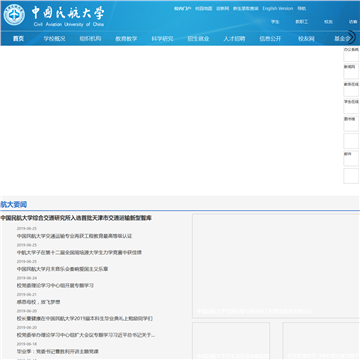Click the Civil Aviation University of China logo

[54, 15]
